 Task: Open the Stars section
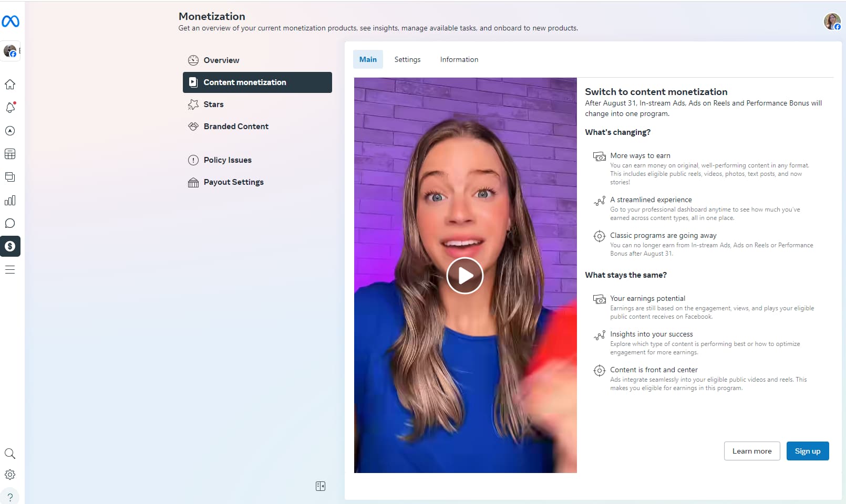point(257,104)
